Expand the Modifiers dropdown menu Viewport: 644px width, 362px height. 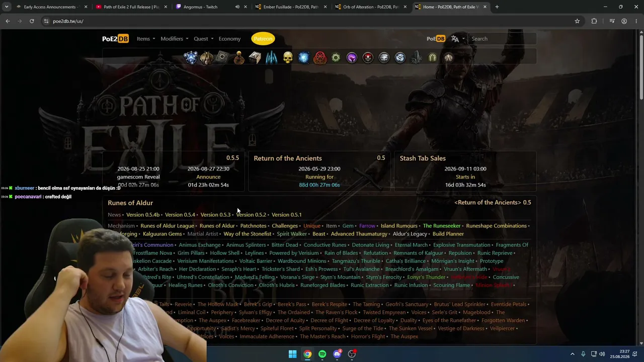pyautogui.click(x=175, y=39)
